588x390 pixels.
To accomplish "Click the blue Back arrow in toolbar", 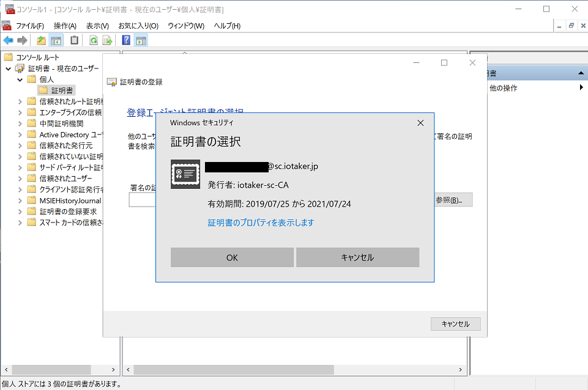I will (8, 40).
